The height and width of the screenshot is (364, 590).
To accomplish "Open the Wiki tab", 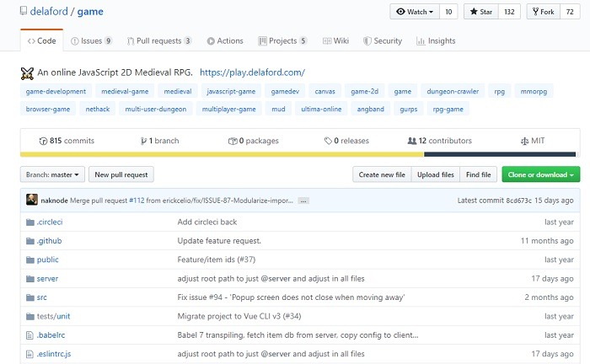I will point(336,40).
